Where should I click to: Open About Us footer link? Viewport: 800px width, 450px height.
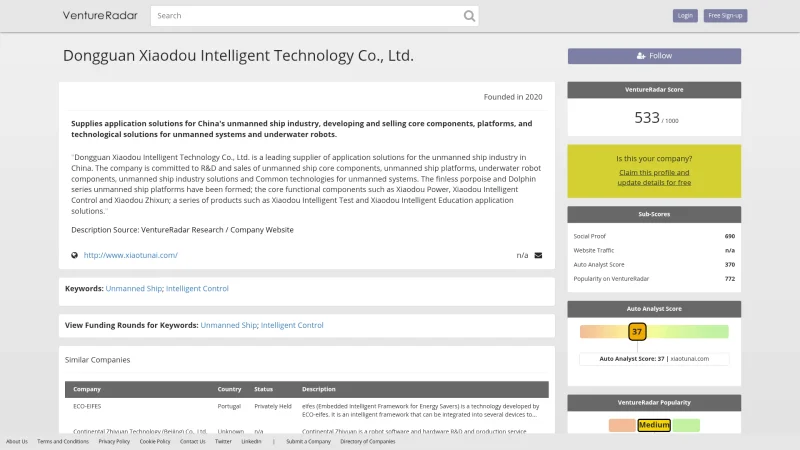point(17,442)
